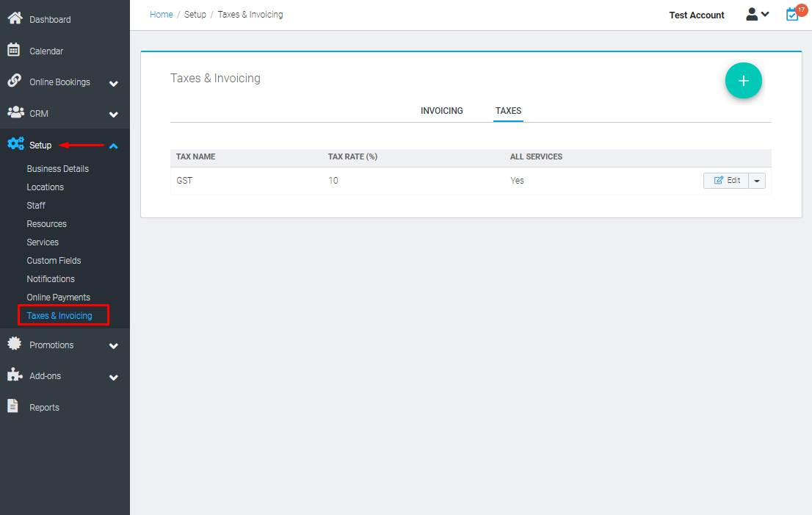Collapse the Setup section
This screenshot has width=812, height=515.
point(114,146)
